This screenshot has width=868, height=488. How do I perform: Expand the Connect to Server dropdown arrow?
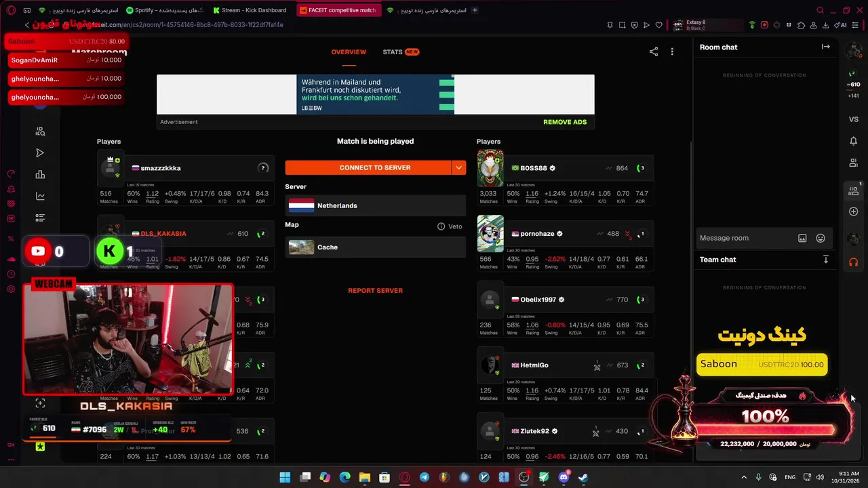[x=459, y=167]
